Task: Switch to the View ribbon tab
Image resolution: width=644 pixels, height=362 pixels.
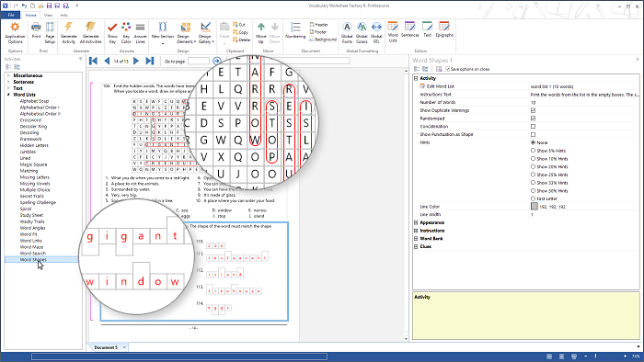Action: 48,16
